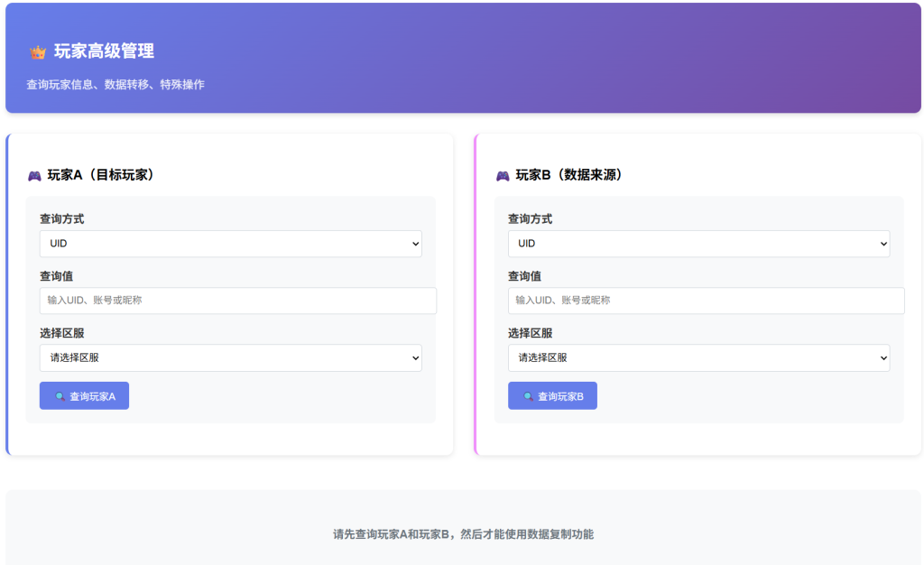Open 查询方式 dropdown for 玩家A
Screen dimensions: 924x565
tap(230, 244)
